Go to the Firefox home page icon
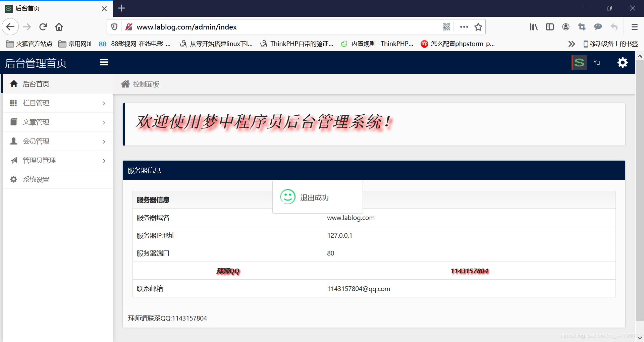This screenshot has height=342, width=644. point(59,27)
